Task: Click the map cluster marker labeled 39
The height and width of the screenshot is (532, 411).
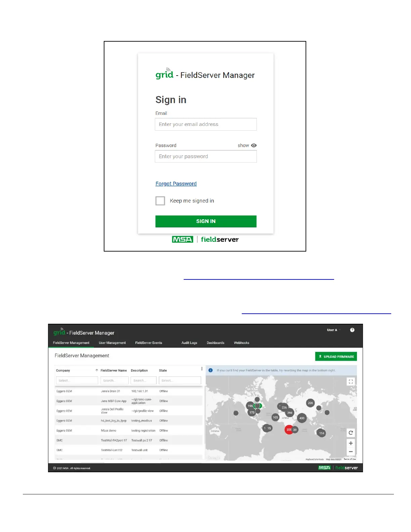Action: click(295, 430)
